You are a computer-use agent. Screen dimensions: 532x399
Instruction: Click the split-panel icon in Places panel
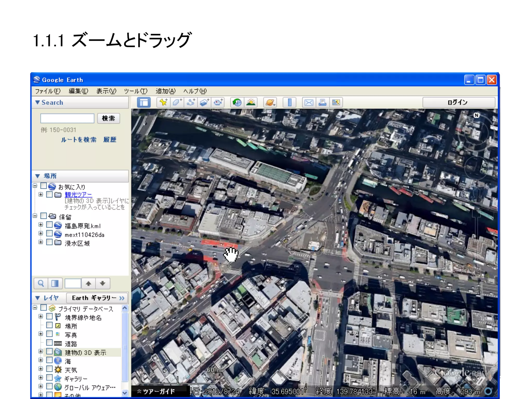(x=55, y=283)
